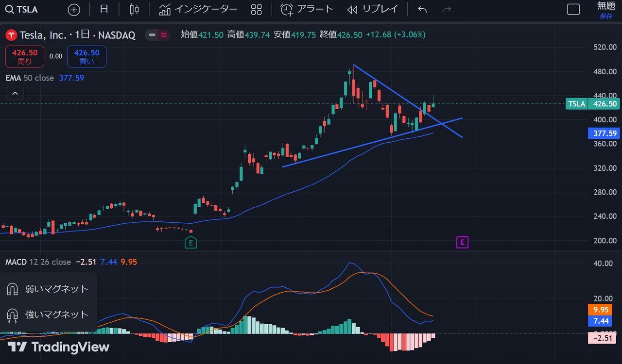Viewport: 622px width, 364px height.
Task: Click the Tesla logo icon
Action: pos(11,35)
